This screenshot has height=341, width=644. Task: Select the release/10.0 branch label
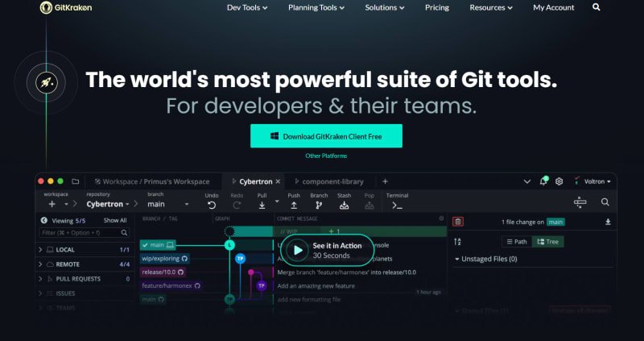point(163,272)
